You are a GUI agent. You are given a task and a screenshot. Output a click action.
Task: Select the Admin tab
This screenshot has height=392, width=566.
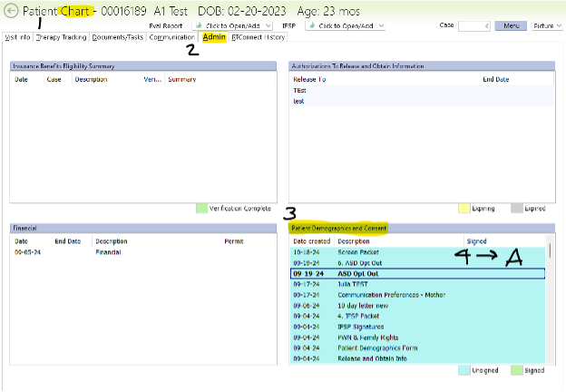coord(214,38)
